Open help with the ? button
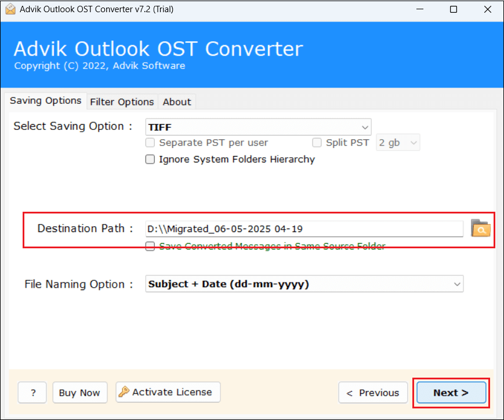The width and height of the screenshot is (504, 420). [x=32, y=393]
